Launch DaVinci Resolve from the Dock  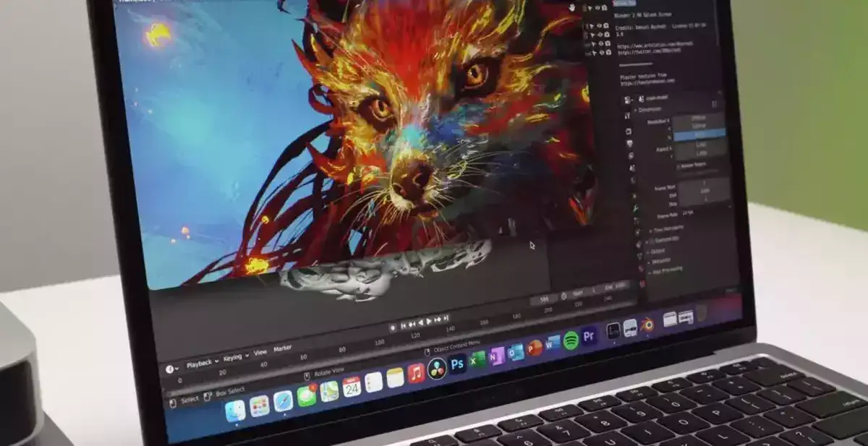tap(437, 369)
